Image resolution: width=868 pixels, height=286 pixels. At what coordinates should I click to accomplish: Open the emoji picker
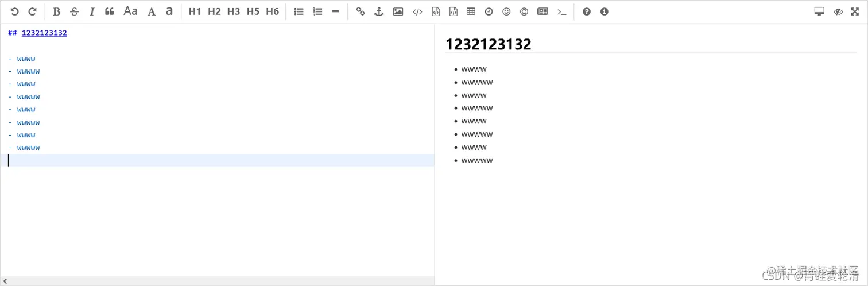coord(506,11)
